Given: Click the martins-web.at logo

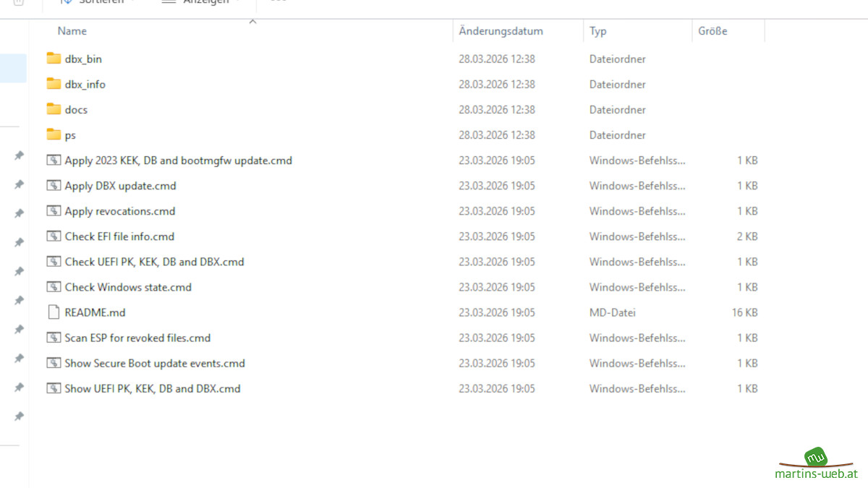Looking at the screenshot, I should [816, 464].
